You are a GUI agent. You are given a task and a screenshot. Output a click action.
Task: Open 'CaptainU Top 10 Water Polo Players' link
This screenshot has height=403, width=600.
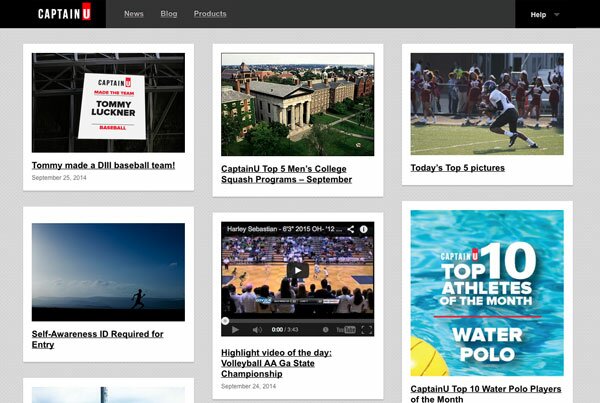(x=486, y=394)
